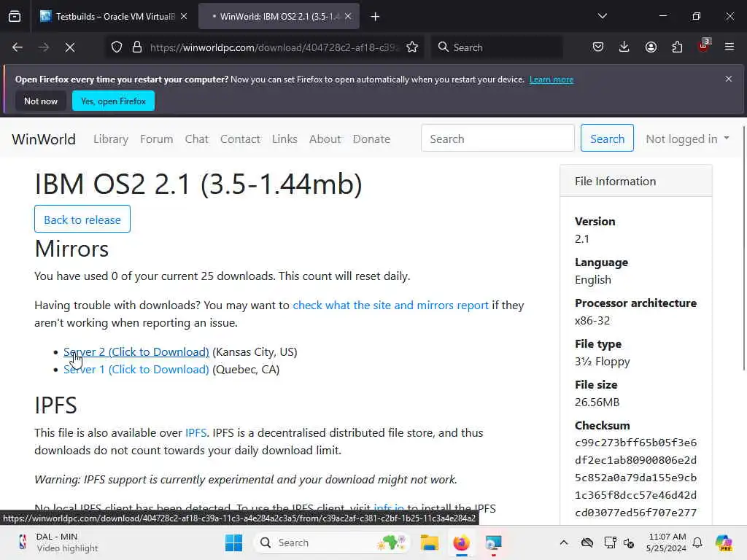747x560 pixels.
Task: Open the extensions puzzle icon
Action: coord(677,47)
